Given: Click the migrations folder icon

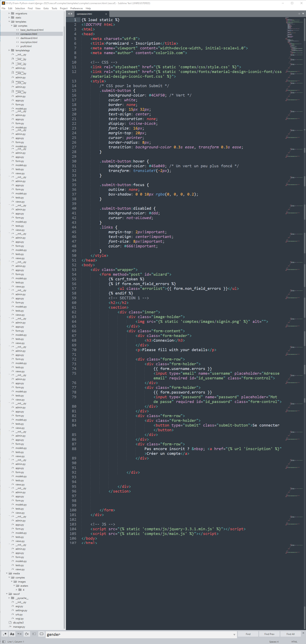Looking at the screenshot, I should (12, 14).
